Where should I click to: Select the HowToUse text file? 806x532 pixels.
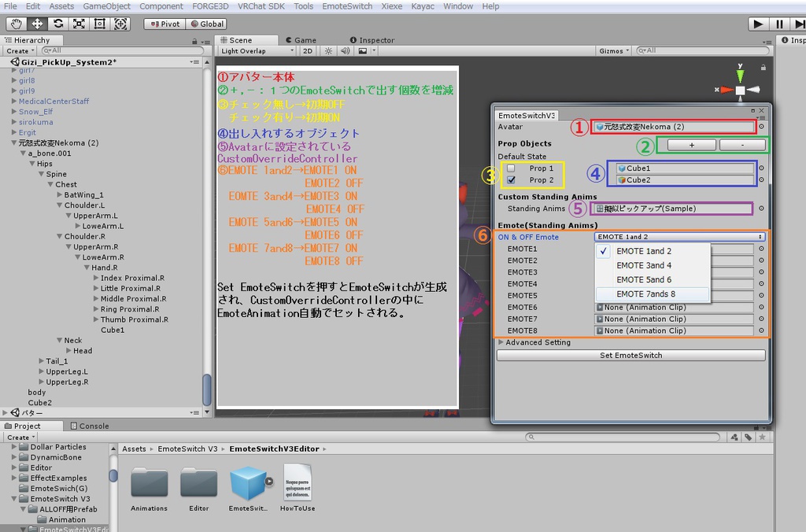pyautogui.click(x=298, y=482)
